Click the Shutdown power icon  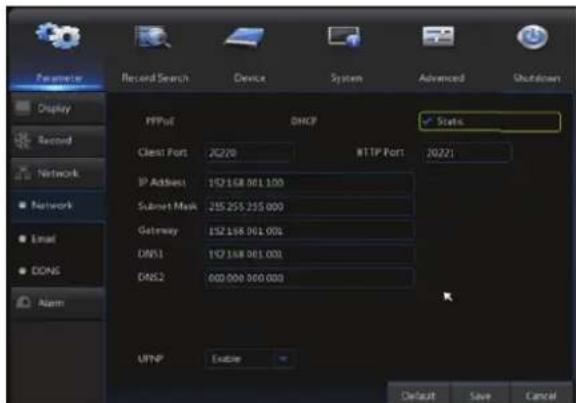tap(532, 37)
